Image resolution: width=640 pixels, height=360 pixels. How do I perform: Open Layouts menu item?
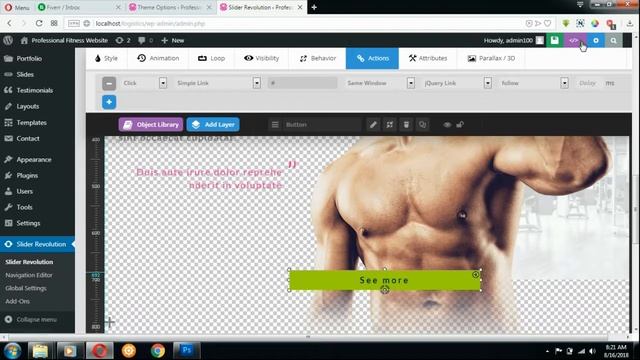coord(28,106)
